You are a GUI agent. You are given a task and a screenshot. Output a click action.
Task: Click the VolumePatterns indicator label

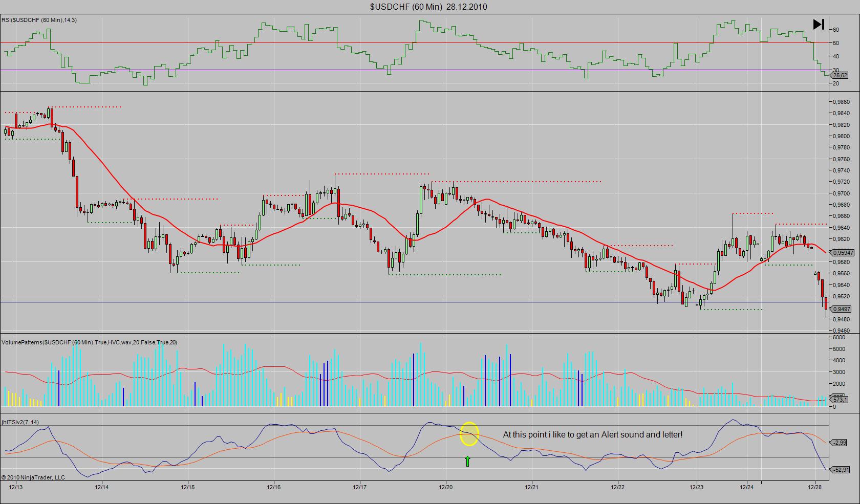(90, 342)
